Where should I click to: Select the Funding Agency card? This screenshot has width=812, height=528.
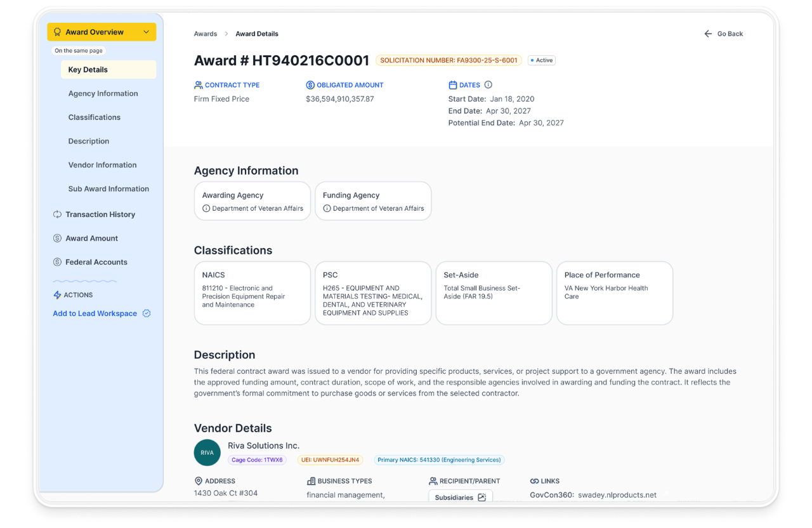[x=373, y=201]
